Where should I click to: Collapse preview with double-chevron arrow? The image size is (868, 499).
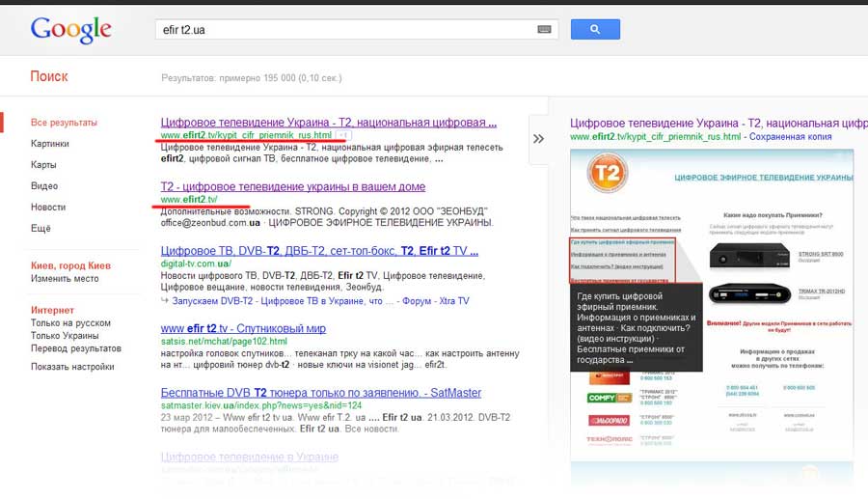click(538, 138)
